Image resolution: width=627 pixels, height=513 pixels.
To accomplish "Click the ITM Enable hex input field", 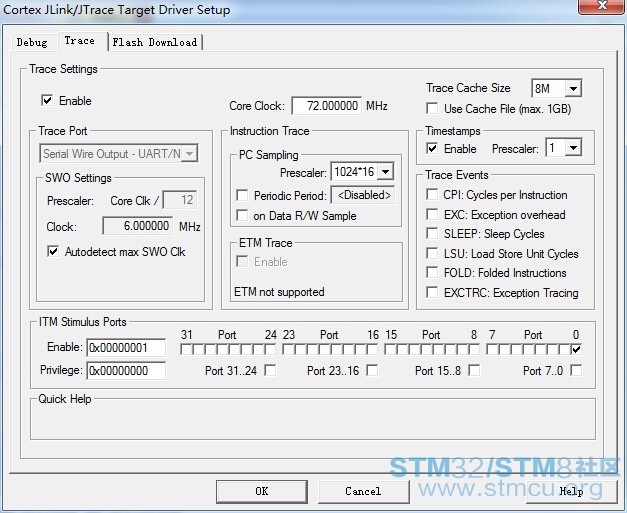I will click(126, 347).
